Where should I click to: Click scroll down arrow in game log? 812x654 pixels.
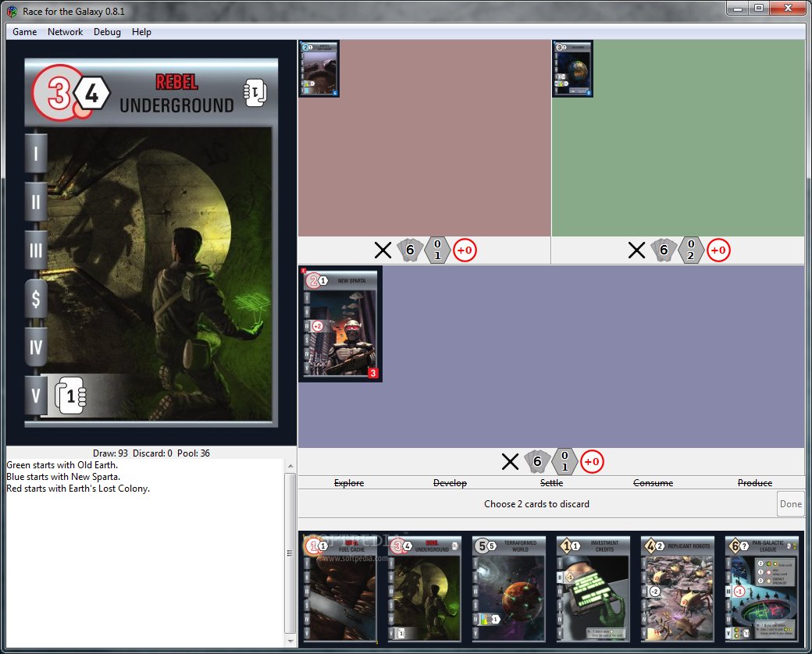click(290, 641)
